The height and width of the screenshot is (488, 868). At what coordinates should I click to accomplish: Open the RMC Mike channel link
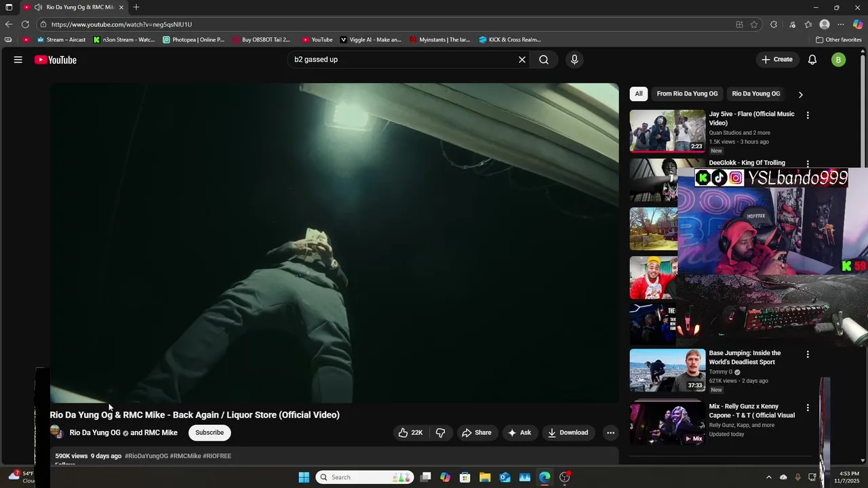pos(161,432)
